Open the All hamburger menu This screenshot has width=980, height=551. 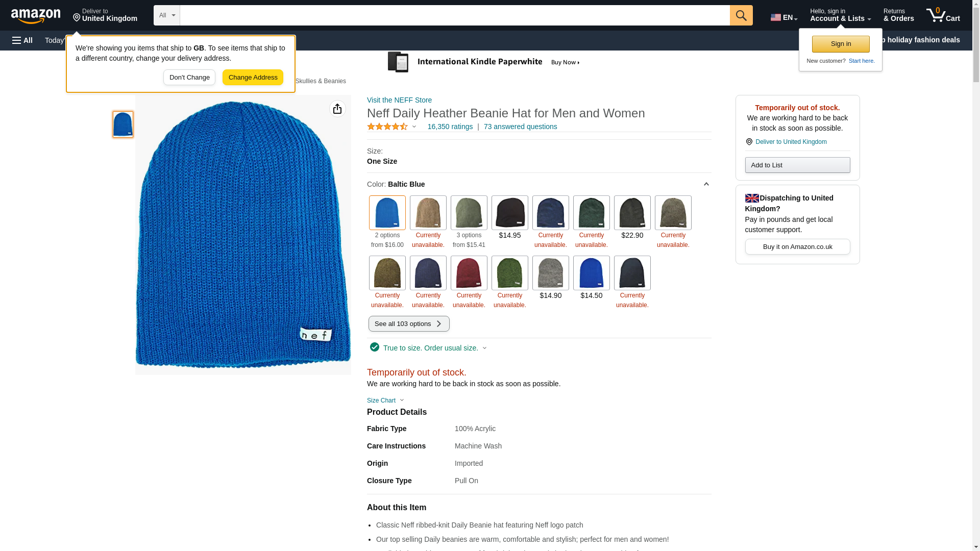tap(22, 40)
